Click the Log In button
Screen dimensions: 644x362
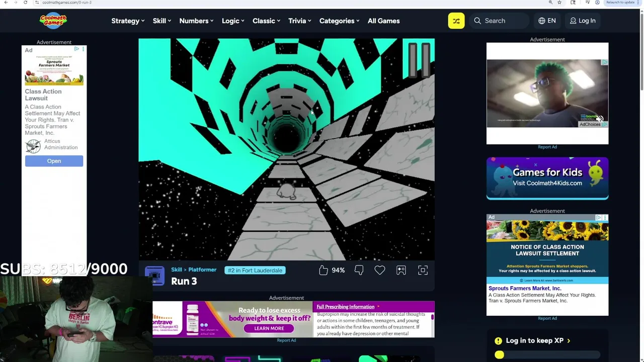point(583,21)
